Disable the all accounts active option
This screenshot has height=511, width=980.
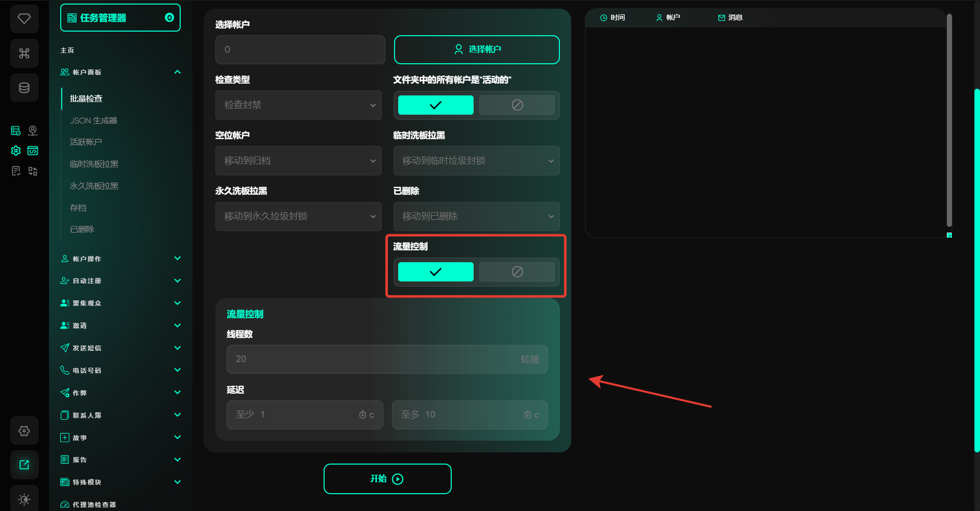pyautogui.click(x=517, y=105)
